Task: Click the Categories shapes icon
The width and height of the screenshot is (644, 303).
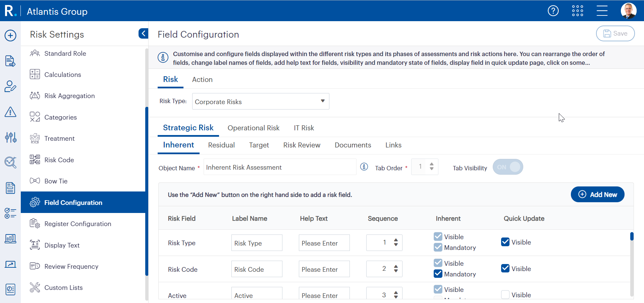Action: coord(35,117)
